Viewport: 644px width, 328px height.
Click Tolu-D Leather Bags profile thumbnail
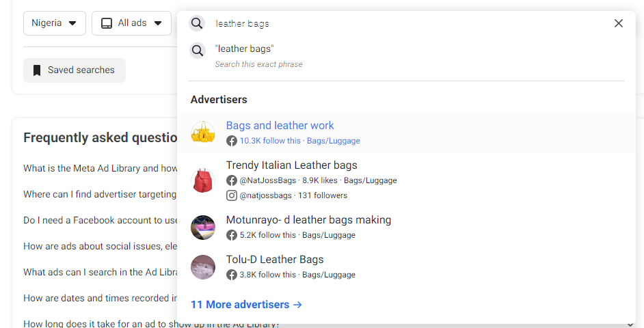click(x=203, y=267)
